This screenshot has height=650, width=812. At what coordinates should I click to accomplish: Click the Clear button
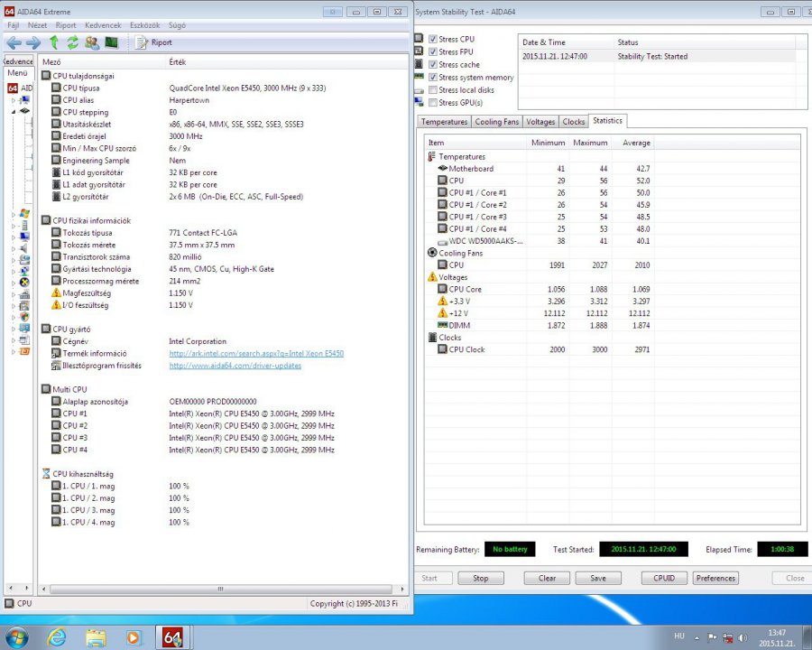(547, 578)
